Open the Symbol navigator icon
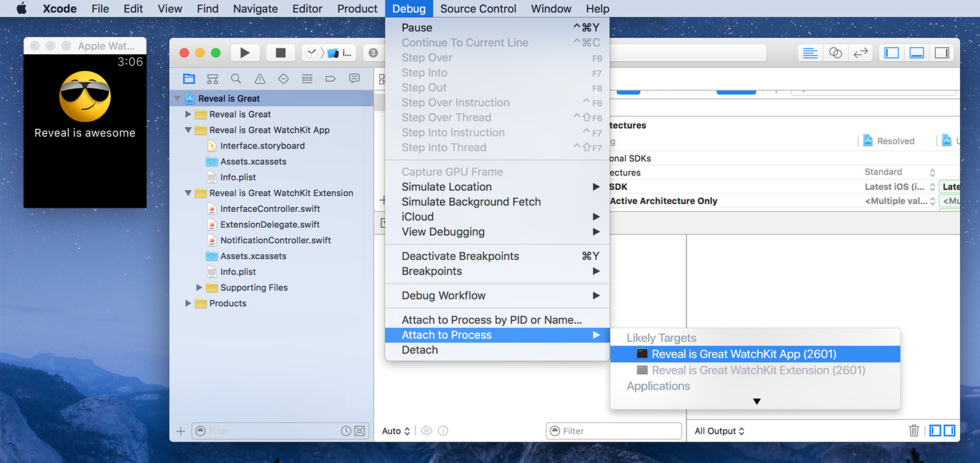 (212, 79)
